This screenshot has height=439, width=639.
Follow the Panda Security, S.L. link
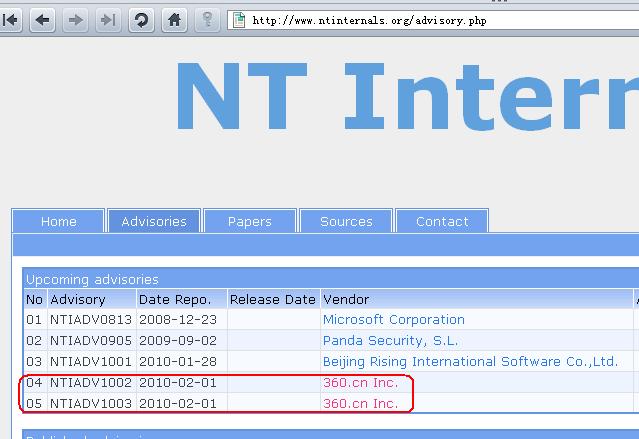click(x=390, y=341)
